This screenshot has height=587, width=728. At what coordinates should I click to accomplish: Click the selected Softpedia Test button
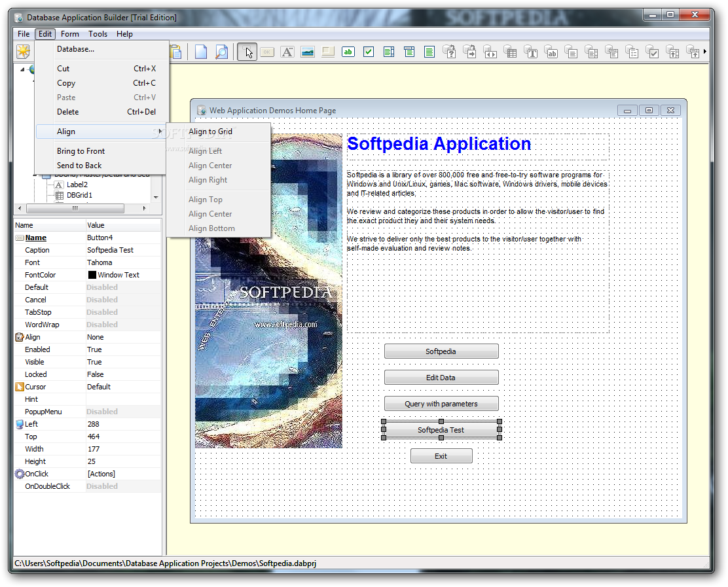click(x=441, y=430)
